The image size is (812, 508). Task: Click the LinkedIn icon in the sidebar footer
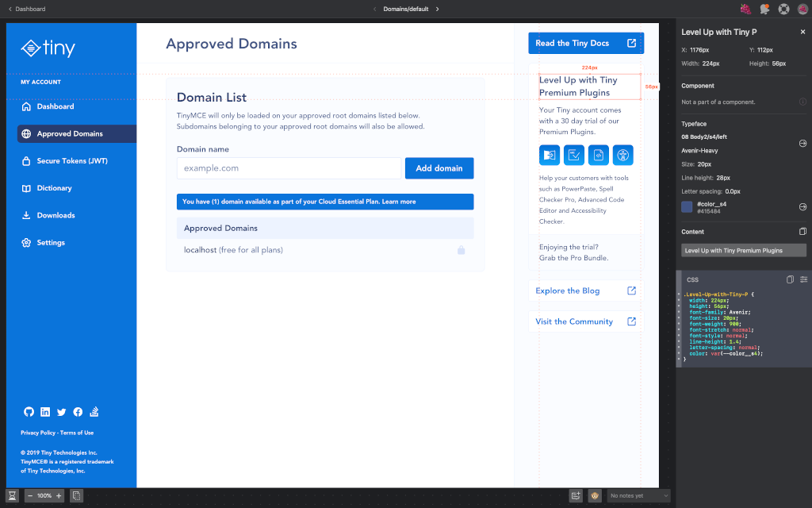[45, 412]
